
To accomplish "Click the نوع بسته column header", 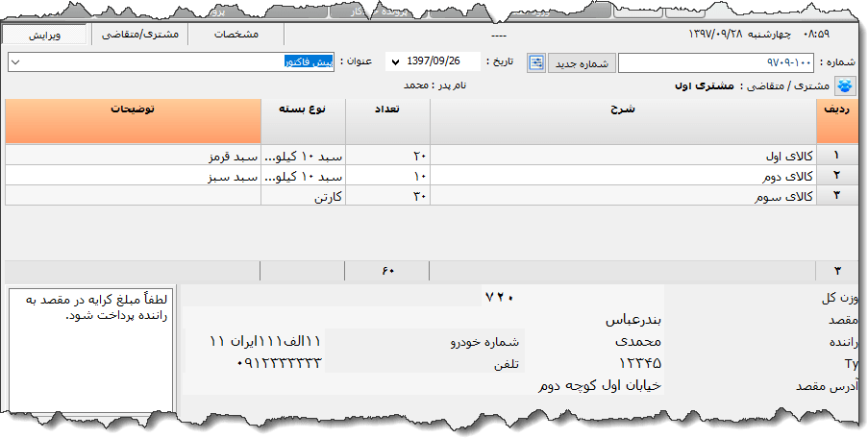I will tap(303, 121).
